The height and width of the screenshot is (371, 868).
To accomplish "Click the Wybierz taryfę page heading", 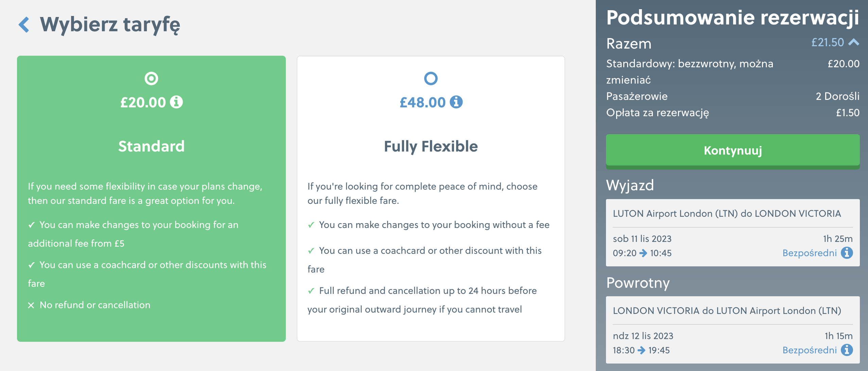I will 110,25.
